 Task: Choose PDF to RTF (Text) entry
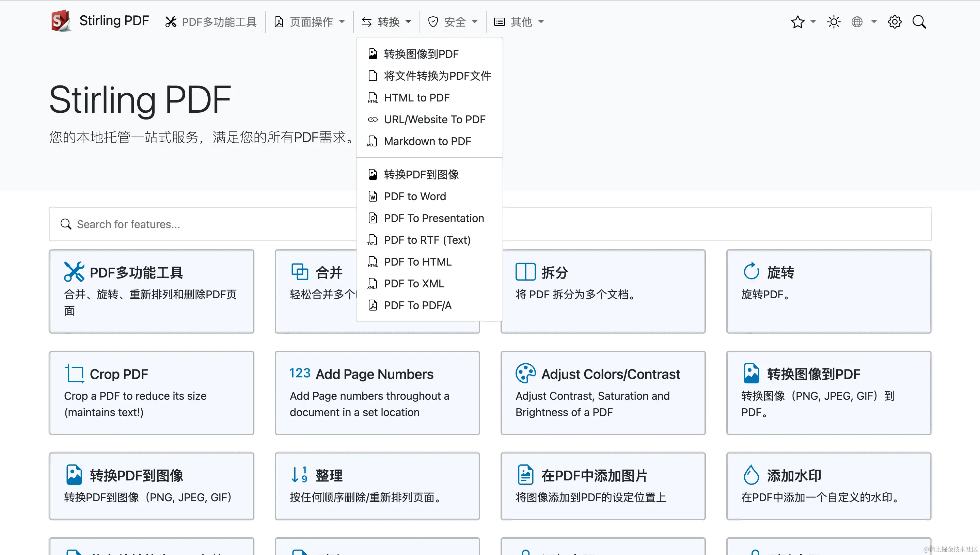(429, 240)
